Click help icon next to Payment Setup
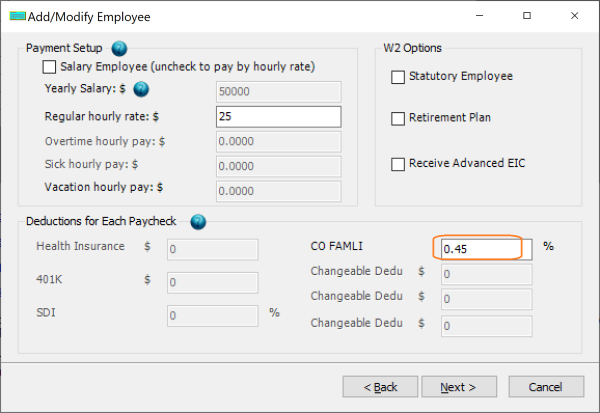 (120, 49)
